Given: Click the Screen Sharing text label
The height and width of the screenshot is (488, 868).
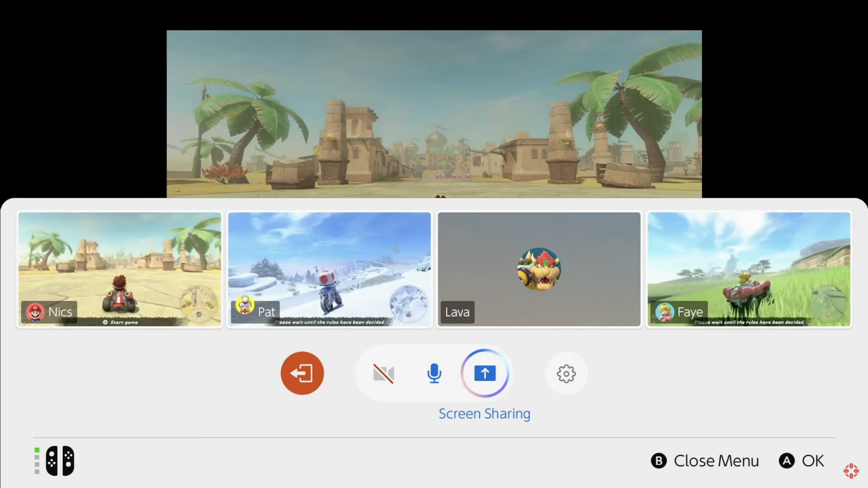Looking at the screenshot, I should click(x=484, y=414).
